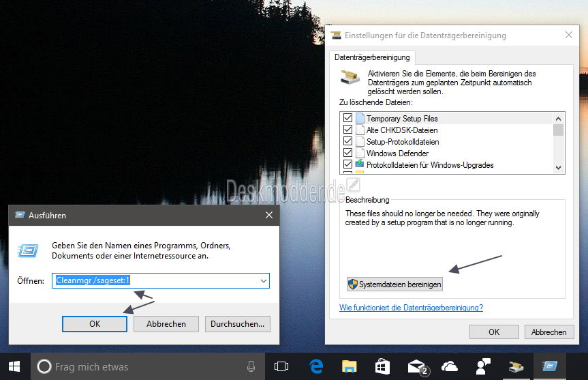Open Task View from the taskbar
The image size is (588, 380).
pyautogui.click(x=281, y=366)
